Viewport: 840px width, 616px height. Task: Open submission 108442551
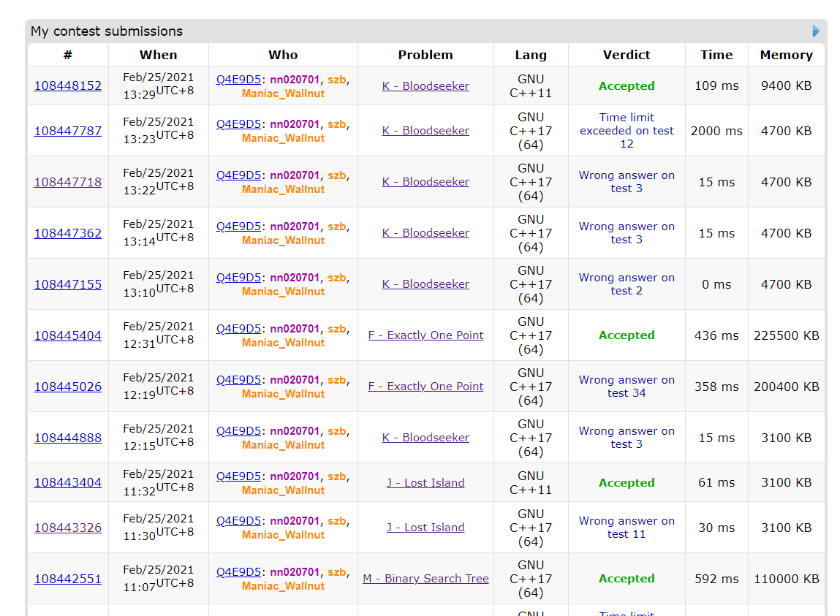coord(68,579)
